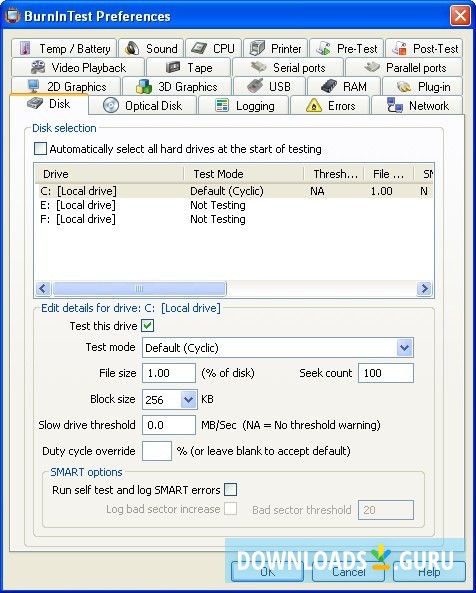476x593 pixels.
Task: Click the CPU chip icon
Action: coord(198,48)
